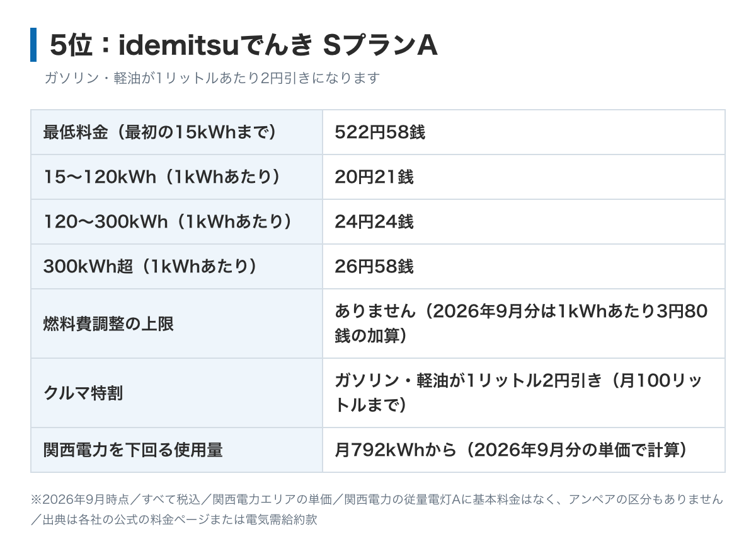This screenshot has height=553, width=756.
Task: Click row label '300kWh超（1kWhあたり）'
Action: coord(150,267)
